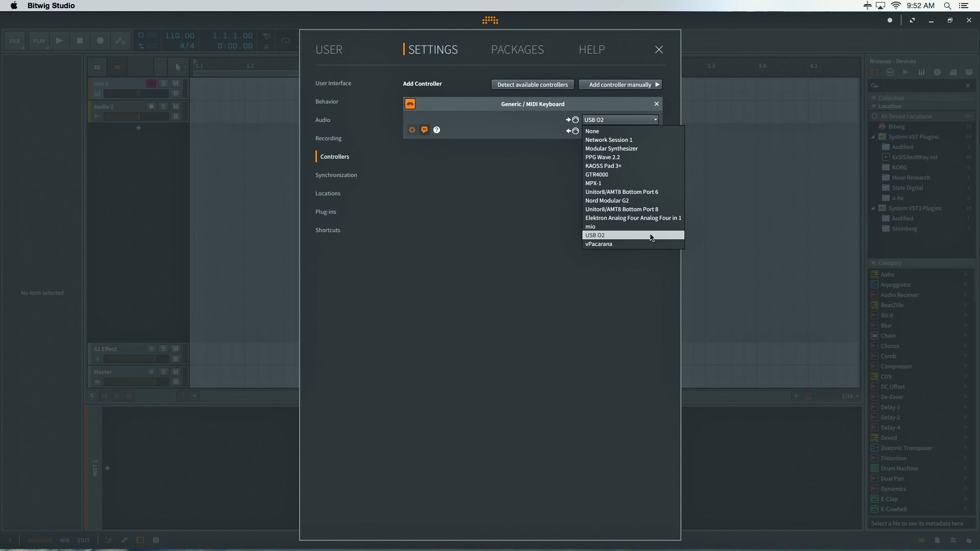This screenshot has width=980, height=551.
Task: Select the pointer tool in the arranger
Action: pyautogui.click(x=178, y=67)
